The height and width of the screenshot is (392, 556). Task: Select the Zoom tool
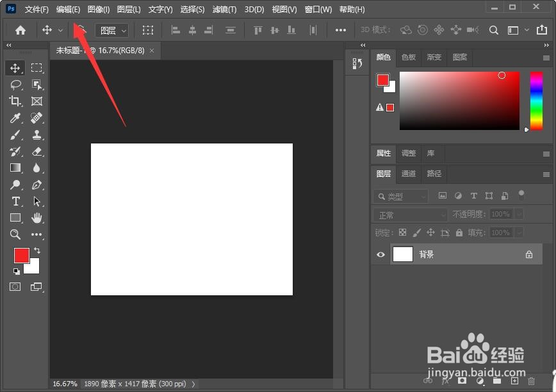[15, 234]
